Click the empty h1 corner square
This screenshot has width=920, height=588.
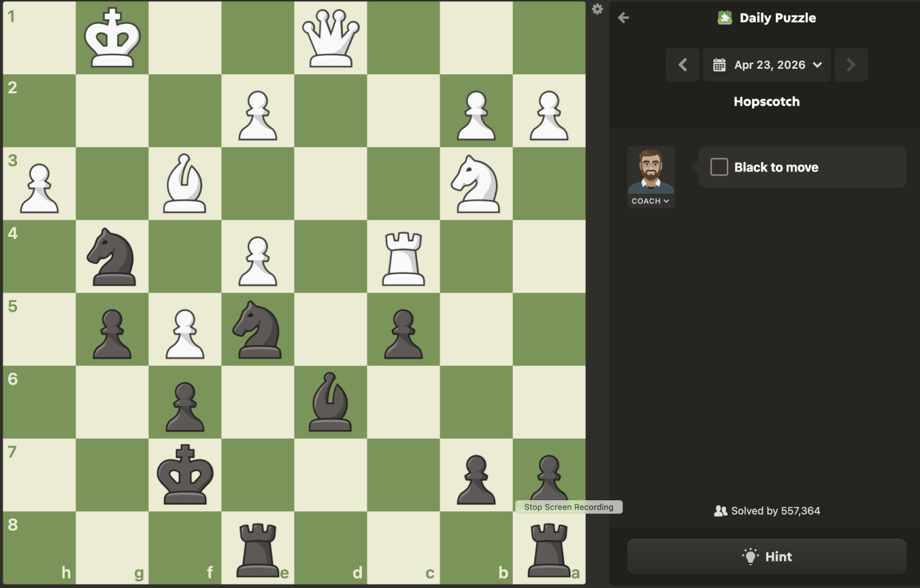click(39, 38)
